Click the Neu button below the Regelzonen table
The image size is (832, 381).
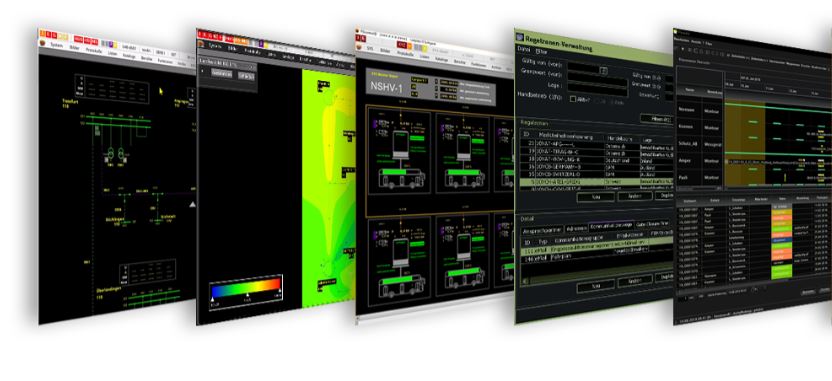point(595,197)
